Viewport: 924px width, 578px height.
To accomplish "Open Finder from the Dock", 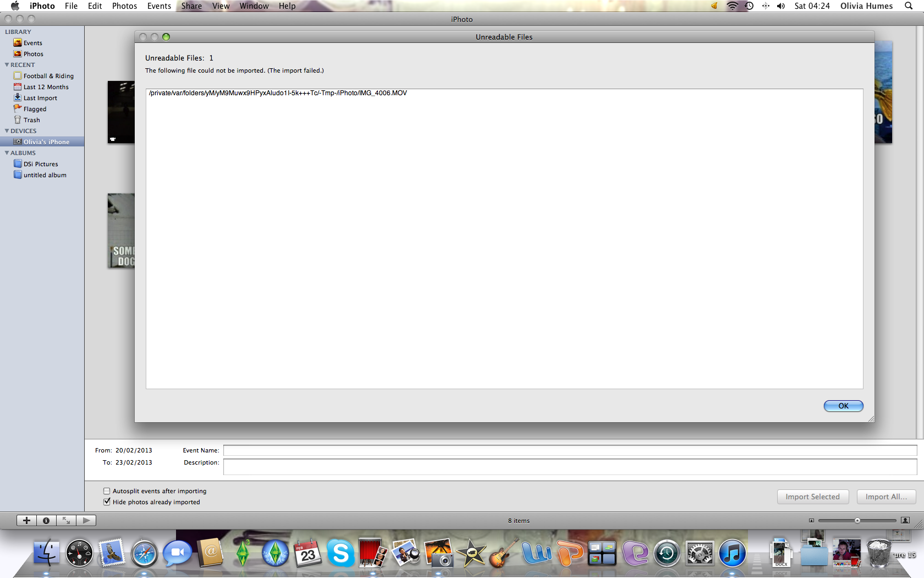I will [x=47, y=553].
